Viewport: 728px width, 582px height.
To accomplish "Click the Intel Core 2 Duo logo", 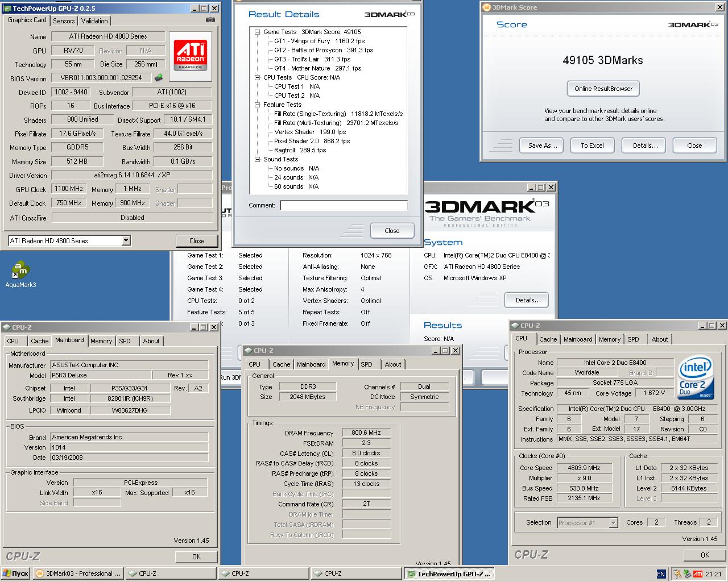I will tap(696, 378).
